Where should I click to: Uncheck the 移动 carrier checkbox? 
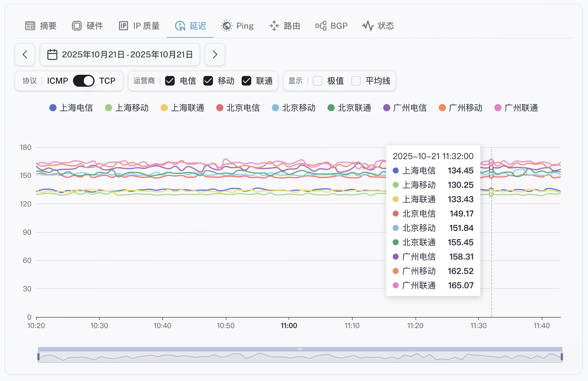click(208, 81)
